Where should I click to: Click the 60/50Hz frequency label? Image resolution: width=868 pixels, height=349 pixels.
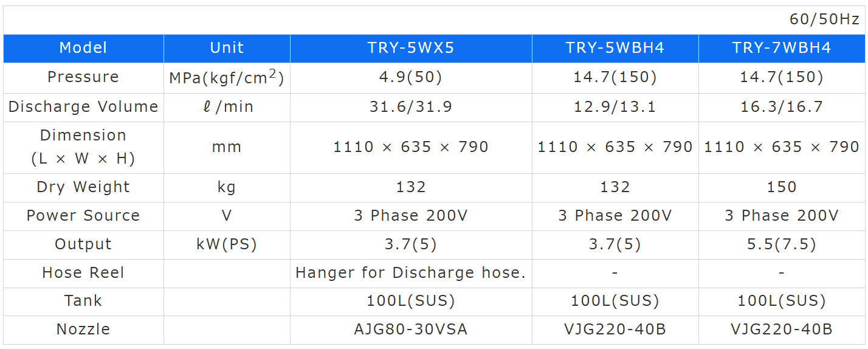pyautogui.click(x=824, y=19)
